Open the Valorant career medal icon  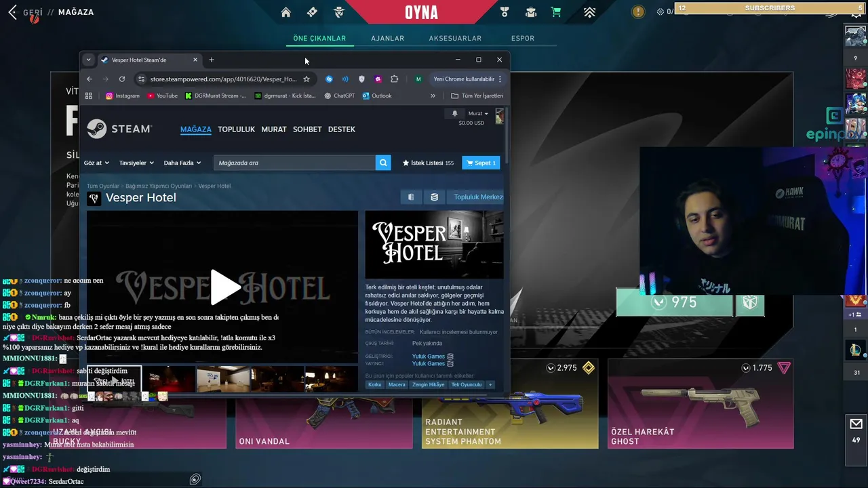click(505, 12)
